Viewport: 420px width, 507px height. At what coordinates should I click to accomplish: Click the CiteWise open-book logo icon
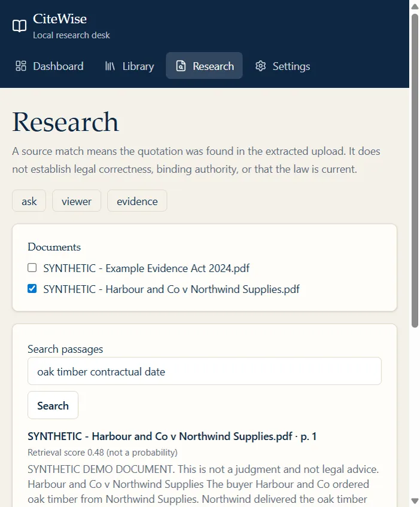(19, 26)
